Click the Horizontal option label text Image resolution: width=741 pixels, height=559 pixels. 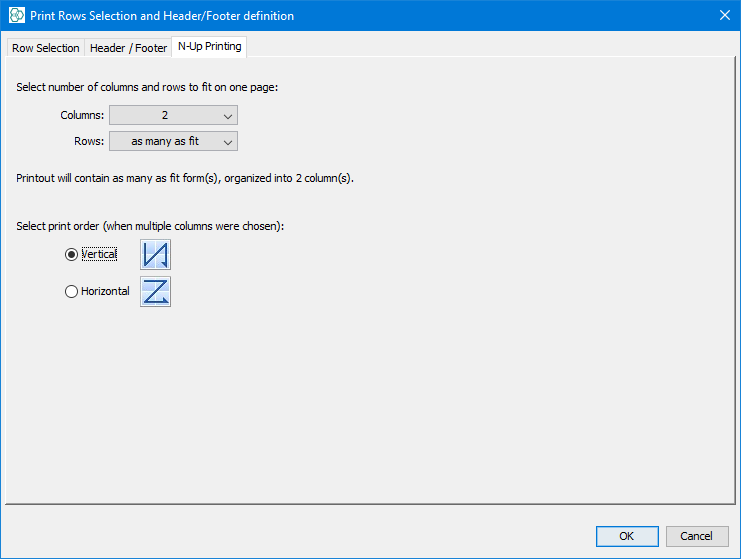click(105, 292)
